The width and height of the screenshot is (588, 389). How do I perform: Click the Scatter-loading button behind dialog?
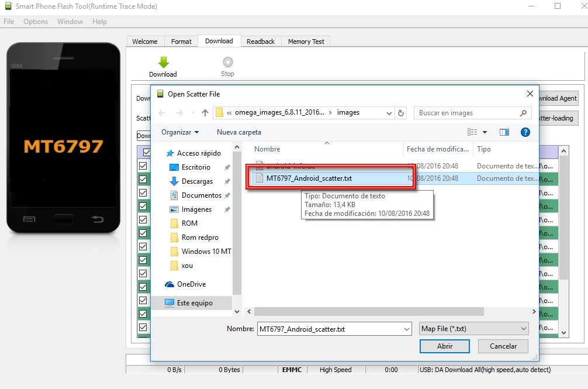tap(559, 118)
